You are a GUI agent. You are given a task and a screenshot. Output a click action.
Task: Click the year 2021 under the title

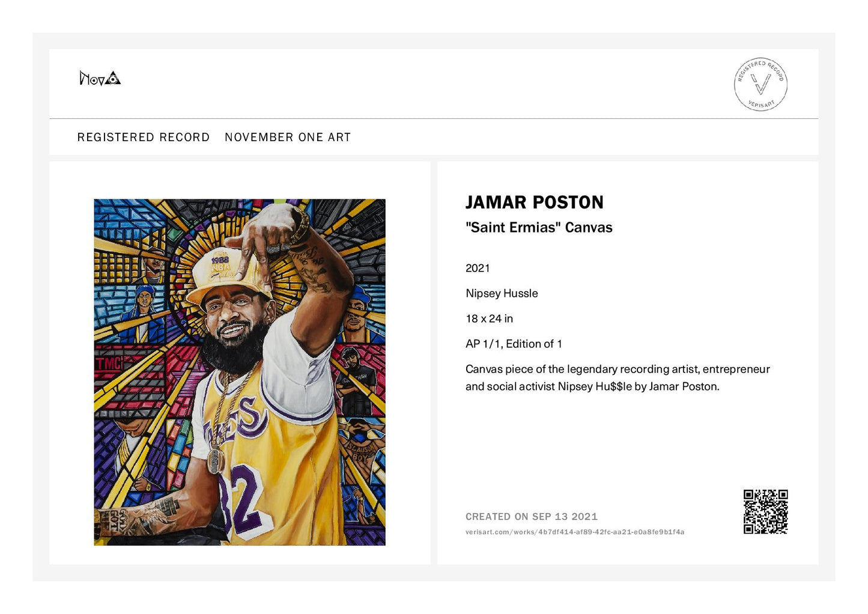[478, 269]
